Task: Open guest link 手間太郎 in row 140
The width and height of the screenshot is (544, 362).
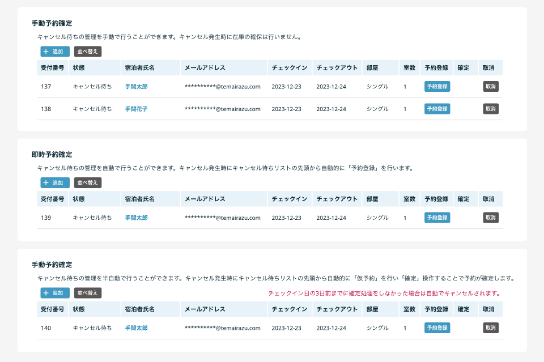Action: click(136, 328)
